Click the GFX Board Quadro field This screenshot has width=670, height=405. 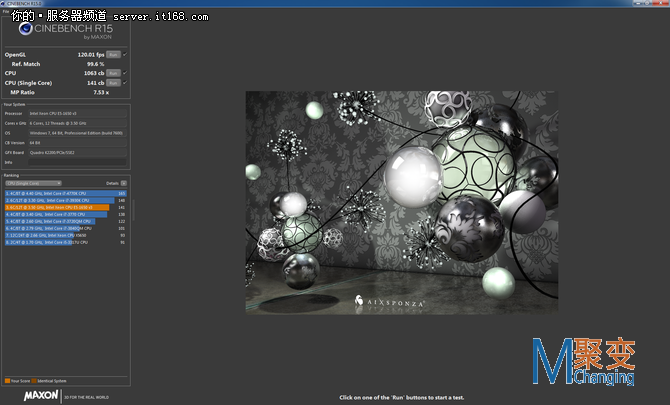(x=77, y=153)
